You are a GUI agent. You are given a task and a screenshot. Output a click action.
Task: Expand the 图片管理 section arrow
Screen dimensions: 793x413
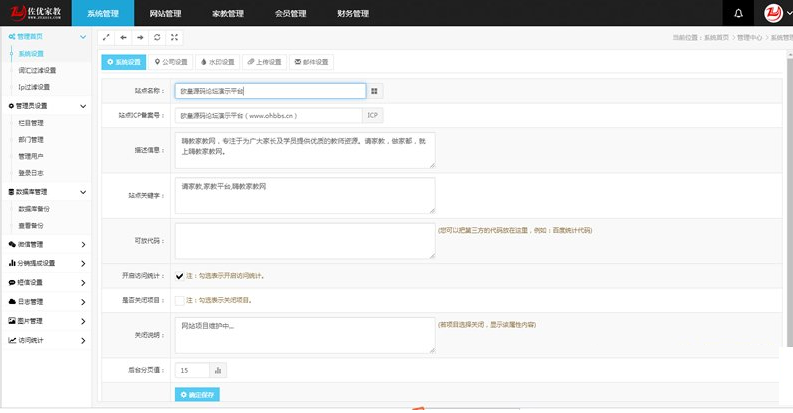click(83, 321)
